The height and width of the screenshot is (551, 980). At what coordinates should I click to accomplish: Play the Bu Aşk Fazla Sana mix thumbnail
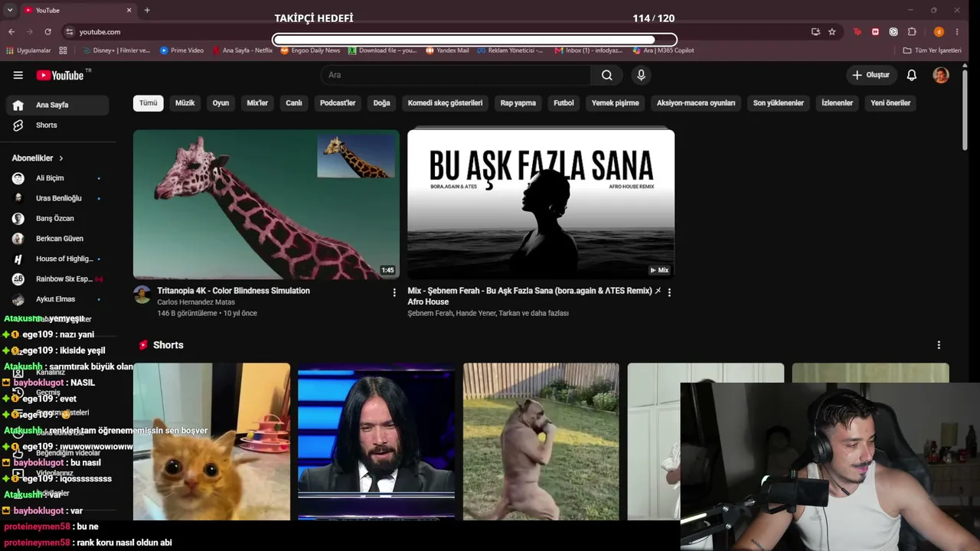[x=541, y=204]
